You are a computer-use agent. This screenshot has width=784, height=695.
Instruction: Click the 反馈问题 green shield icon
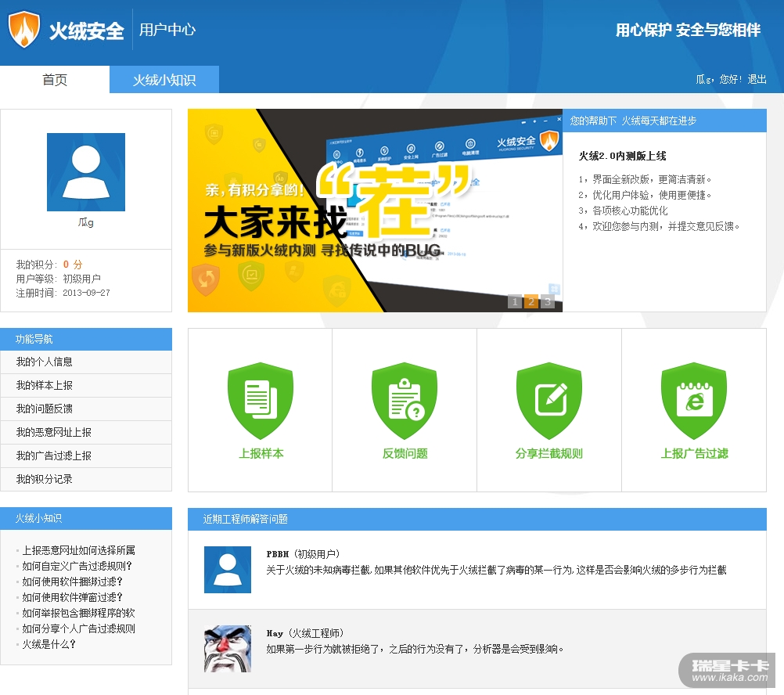click(x=405, y=401)
